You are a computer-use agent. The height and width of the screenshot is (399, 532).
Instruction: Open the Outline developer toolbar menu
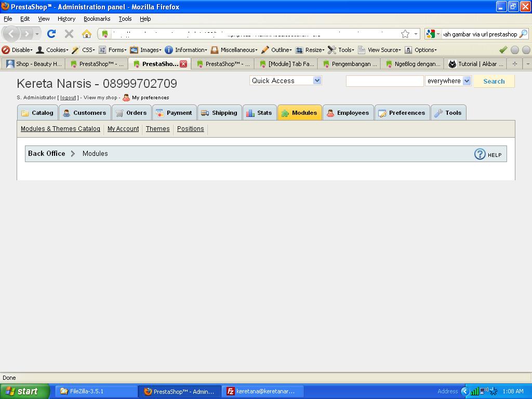point(276,50)
